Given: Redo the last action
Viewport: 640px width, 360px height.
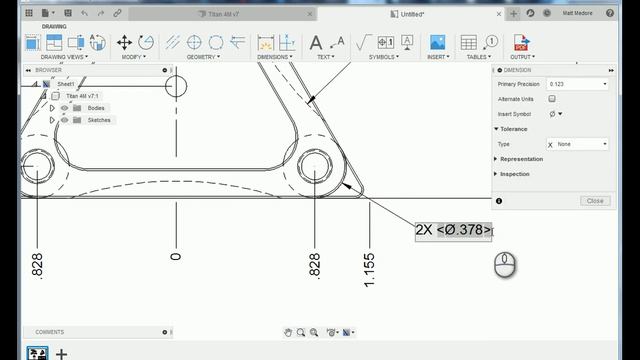Looking at the screenshot, I should (x=101, y=13).
